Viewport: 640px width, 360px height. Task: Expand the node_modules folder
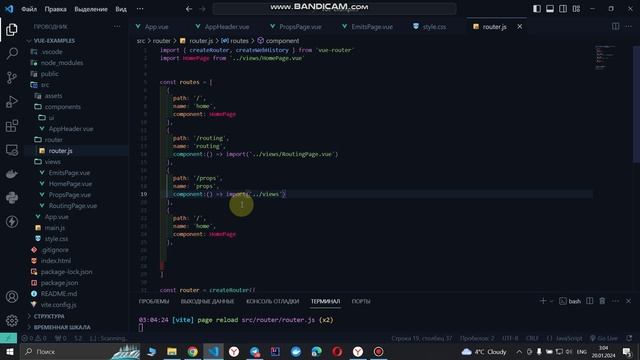(62, 63)
